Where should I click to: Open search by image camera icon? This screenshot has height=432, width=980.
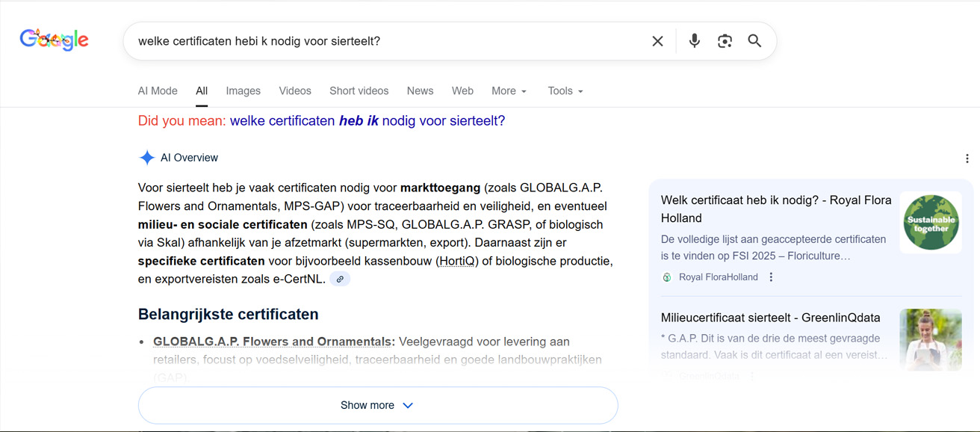click(725, 41)
